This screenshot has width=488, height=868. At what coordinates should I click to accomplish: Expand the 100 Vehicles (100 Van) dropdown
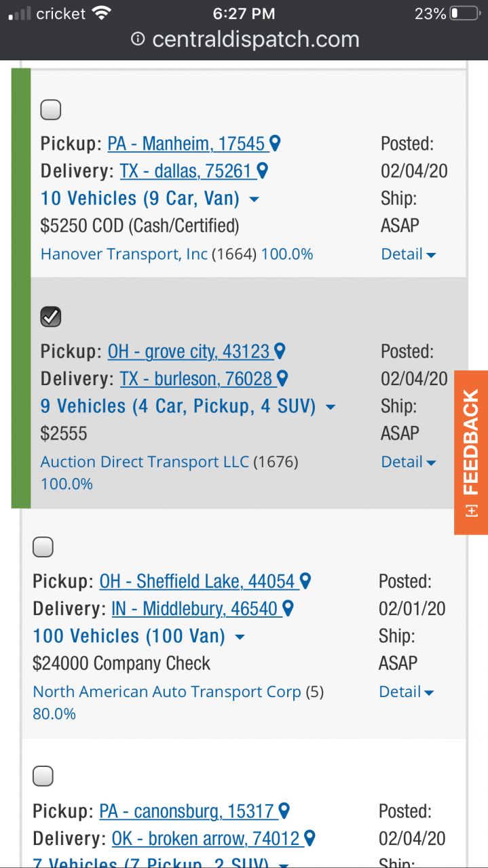[240, 637]
